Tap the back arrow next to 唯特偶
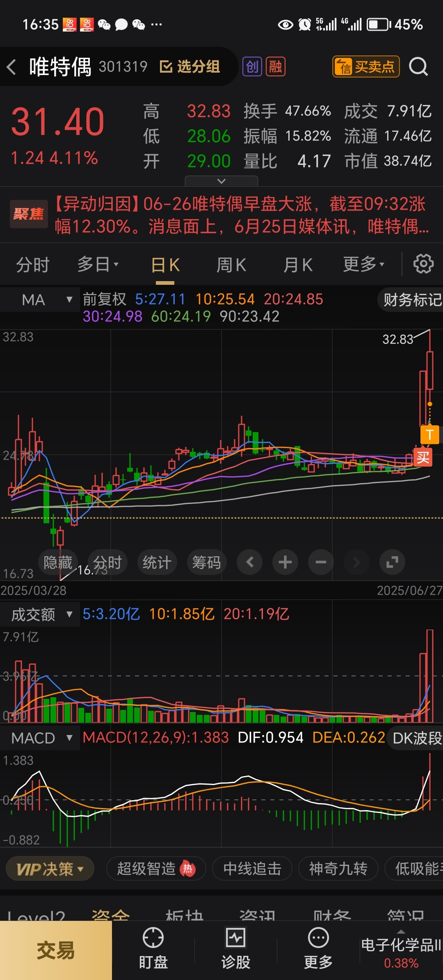 coord(11,66)
